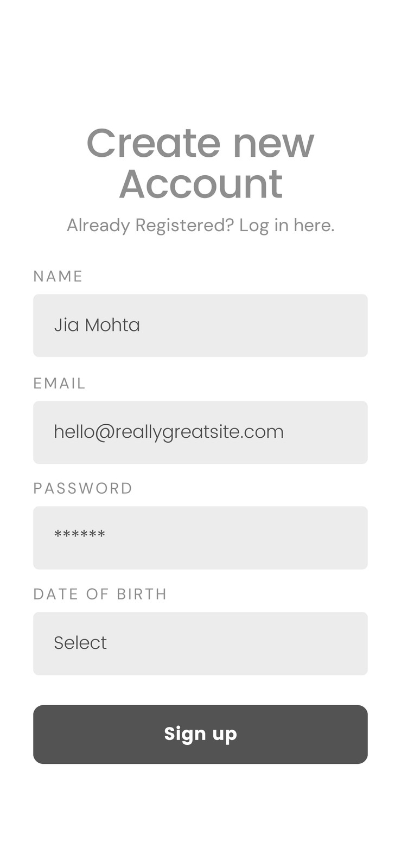Click the "Account" heading word
This screenshot has width=401, height=868.
pos(200,184)
